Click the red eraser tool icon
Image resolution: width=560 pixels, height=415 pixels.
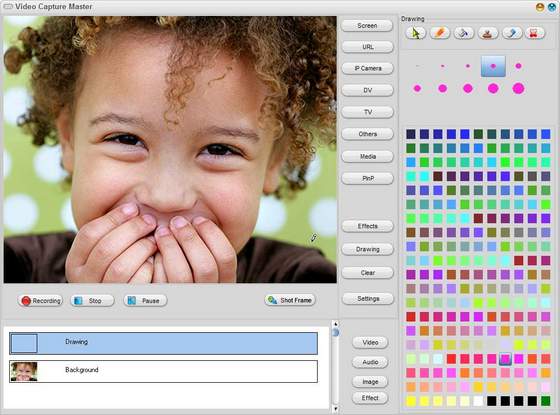[535, 33]
